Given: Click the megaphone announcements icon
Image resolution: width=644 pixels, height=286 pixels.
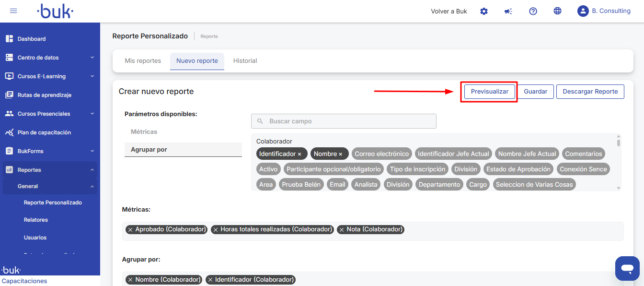Looking at the screenshot, I should (x=508, y=11).
